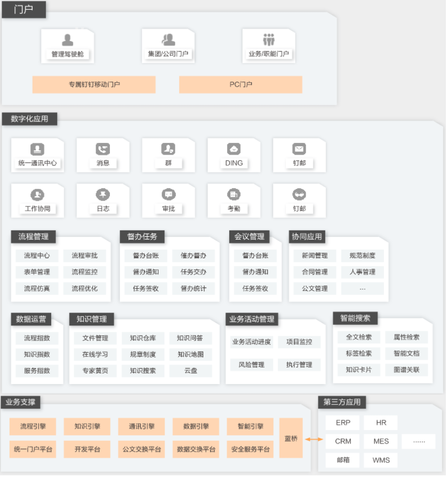The image size is (448, 478).
Task: Select 知识地图 item
Action: [191, 356]
